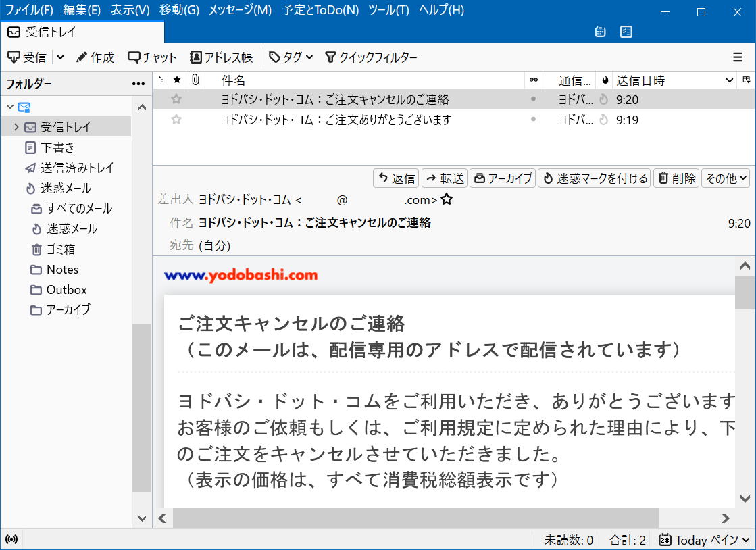This screenshot has width=756, height=550.
Task: Reply with the 返信 button
Action: pos(396,178)
